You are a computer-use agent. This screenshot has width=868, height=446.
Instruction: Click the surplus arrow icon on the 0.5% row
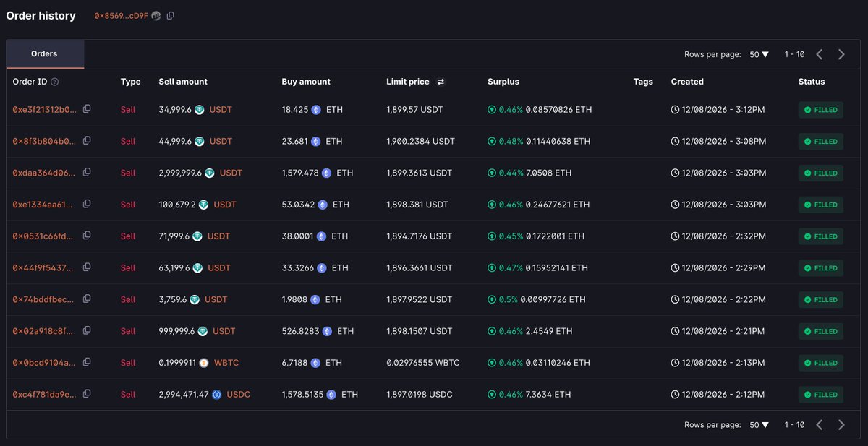492,299
